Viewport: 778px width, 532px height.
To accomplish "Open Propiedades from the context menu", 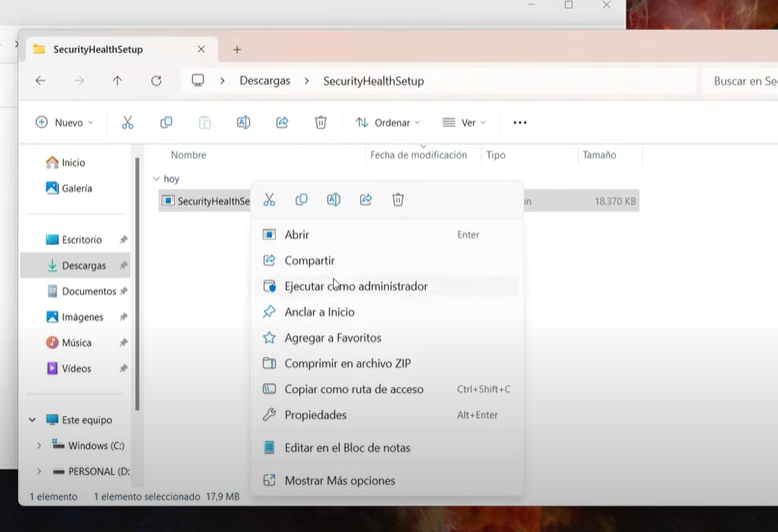I will coord(387,415).
